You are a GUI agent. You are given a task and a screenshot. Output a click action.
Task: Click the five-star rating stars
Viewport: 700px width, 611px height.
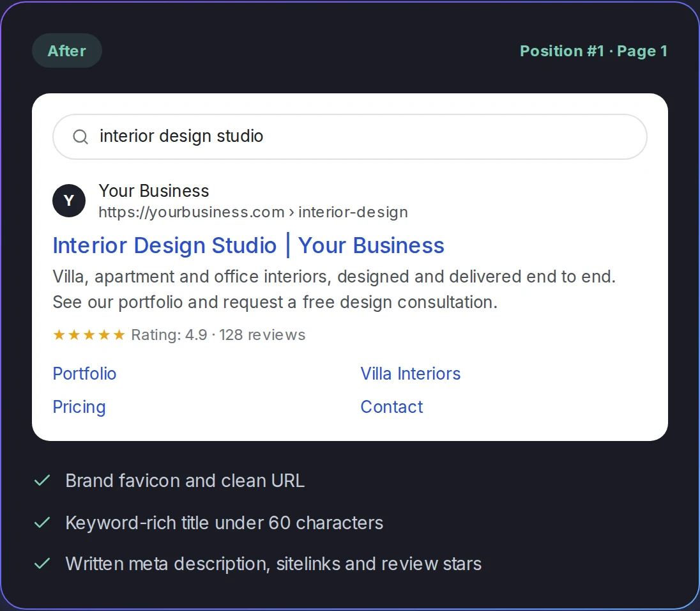coord(89,334)
